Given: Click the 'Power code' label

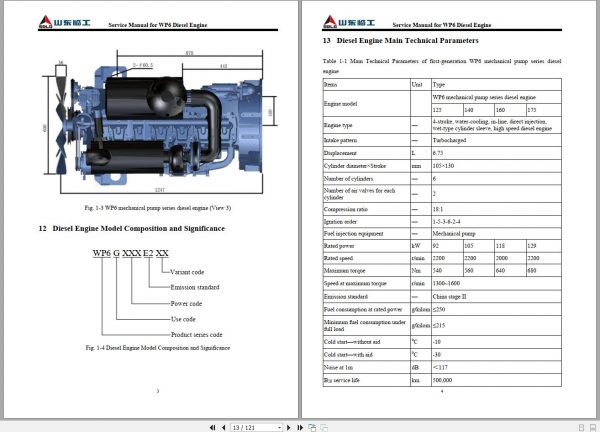Looking at the screenshot, I should 186,303.
